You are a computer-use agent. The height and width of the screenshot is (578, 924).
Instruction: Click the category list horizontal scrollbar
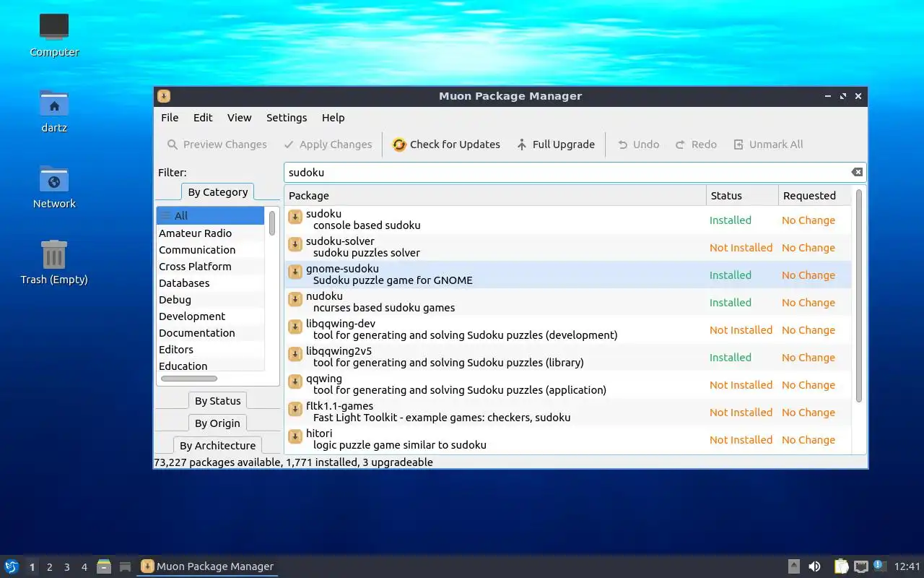[189, 379]
